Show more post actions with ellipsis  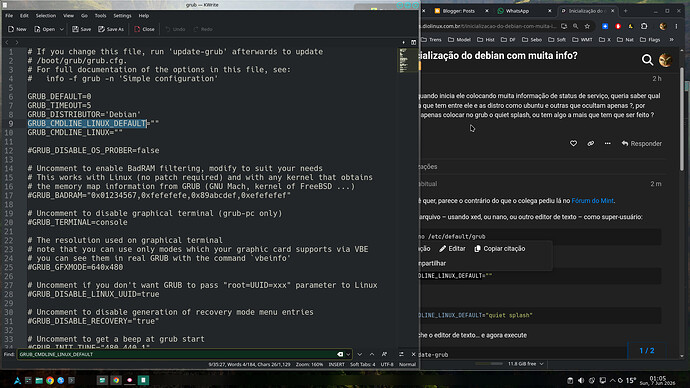tap(607, 143)
